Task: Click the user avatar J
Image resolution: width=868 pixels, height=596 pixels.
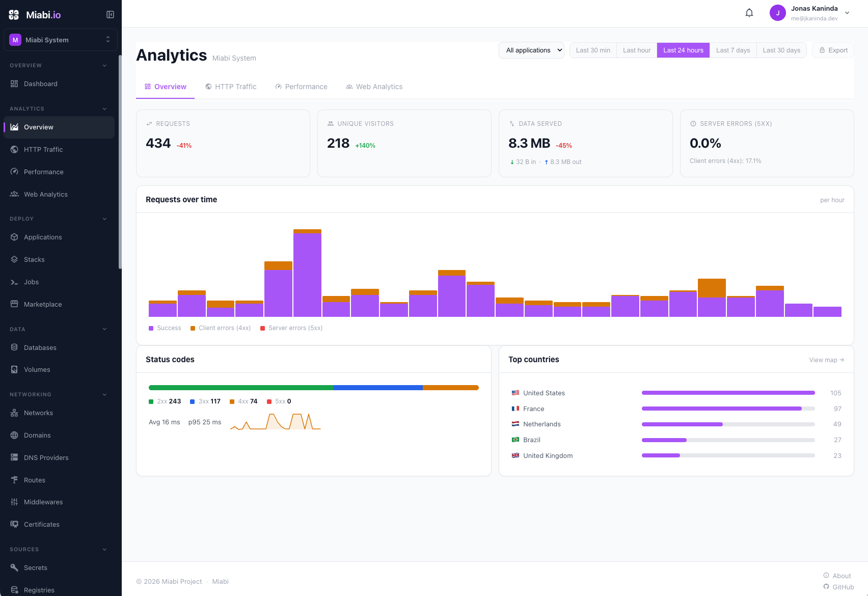Action: (x=778, y=13)
